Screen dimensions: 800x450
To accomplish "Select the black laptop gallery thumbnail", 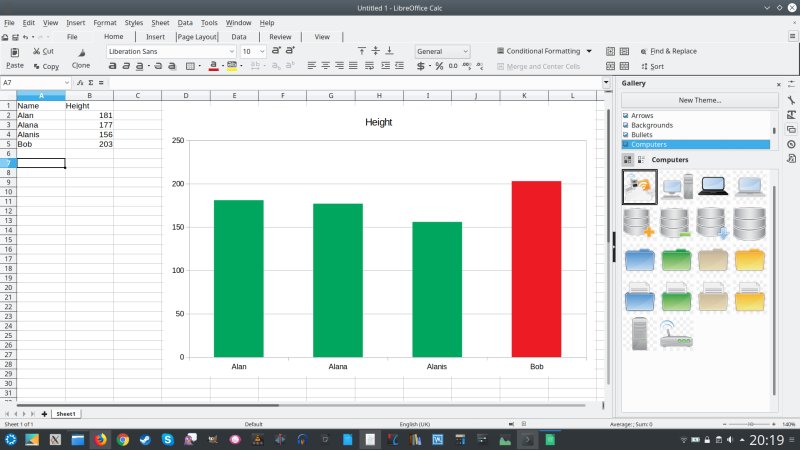I will coord(712,185).
